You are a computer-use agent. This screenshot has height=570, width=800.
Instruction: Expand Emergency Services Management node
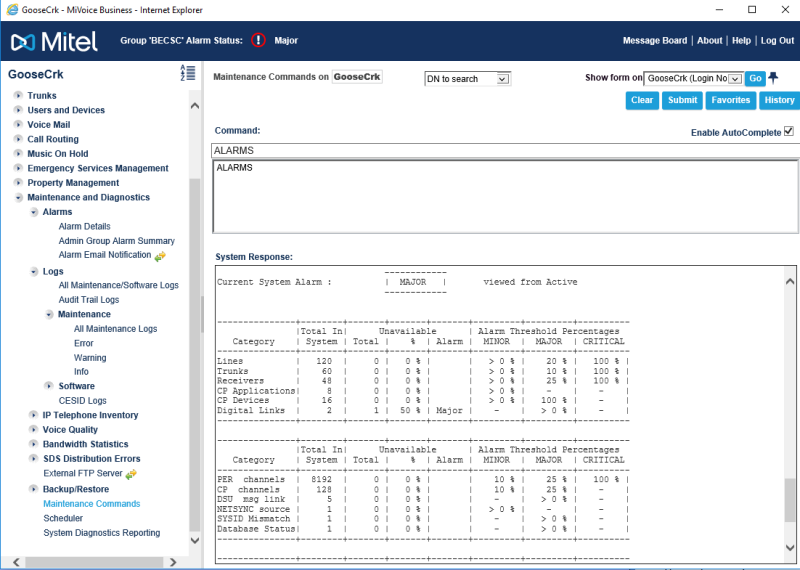pyautogui.click(x=18, y=168)
